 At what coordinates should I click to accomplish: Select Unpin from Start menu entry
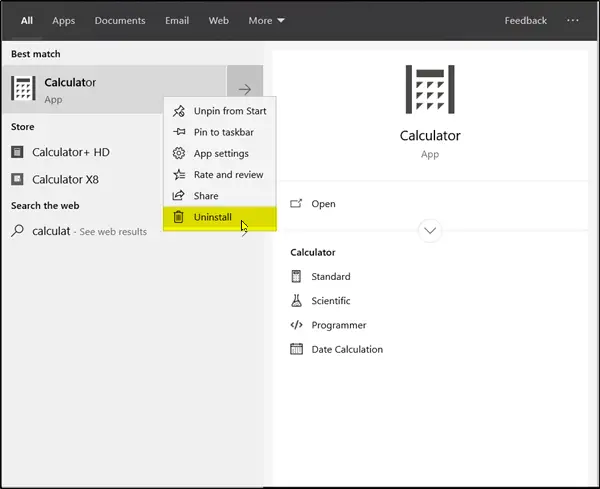(229, 111)
